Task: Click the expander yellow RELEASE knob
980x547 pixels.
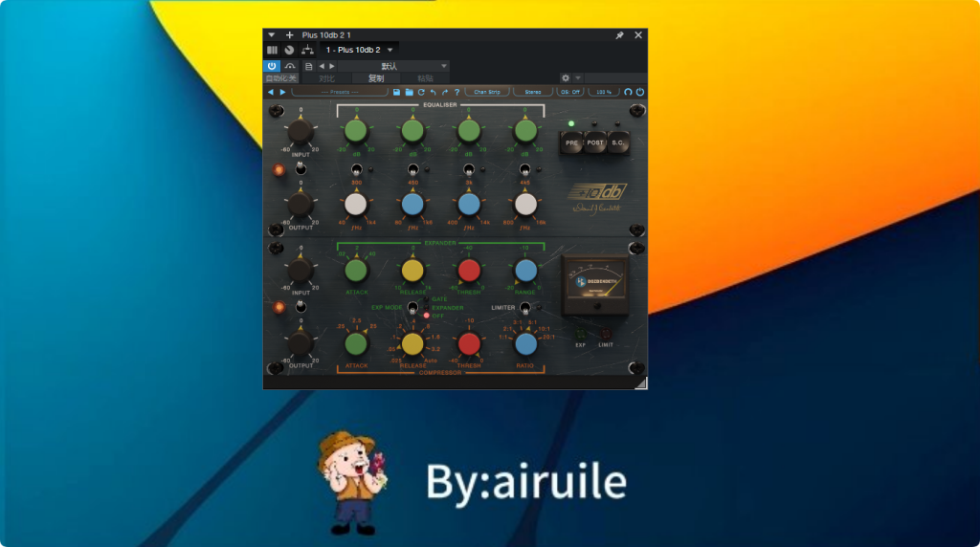Action: (412, 271)
